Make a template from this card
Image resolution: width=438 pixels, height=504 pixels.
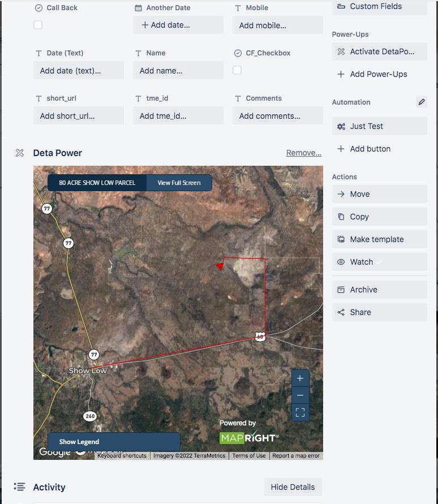(380, 239)
